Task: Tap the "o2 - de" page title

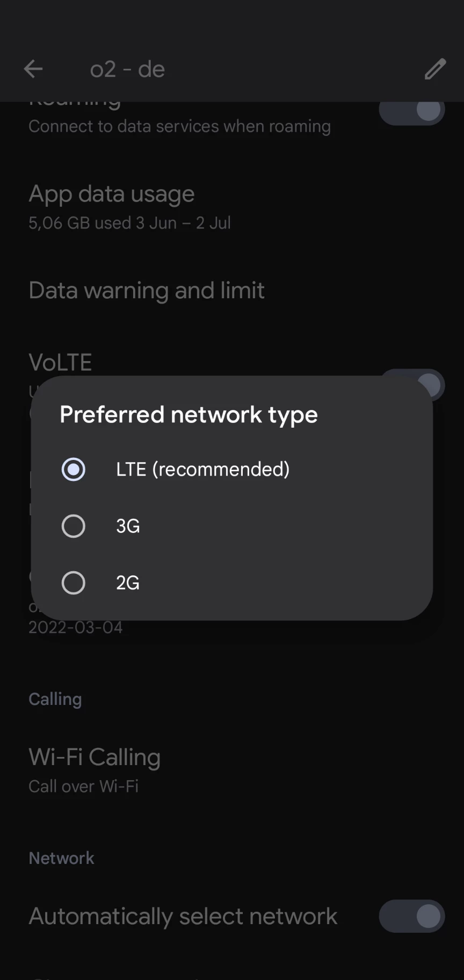Action: pos(127,69)
